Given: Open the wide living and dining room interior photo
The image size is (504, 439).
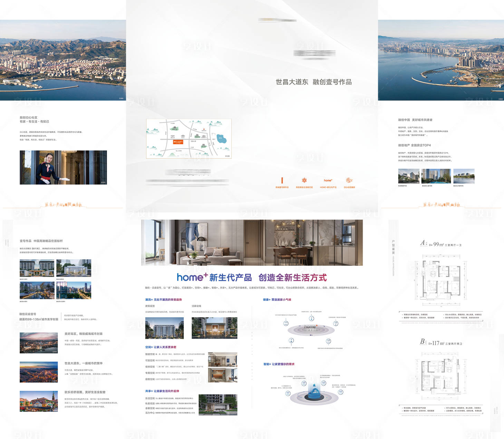Looking at the screenshot, I should pos(252,242).
